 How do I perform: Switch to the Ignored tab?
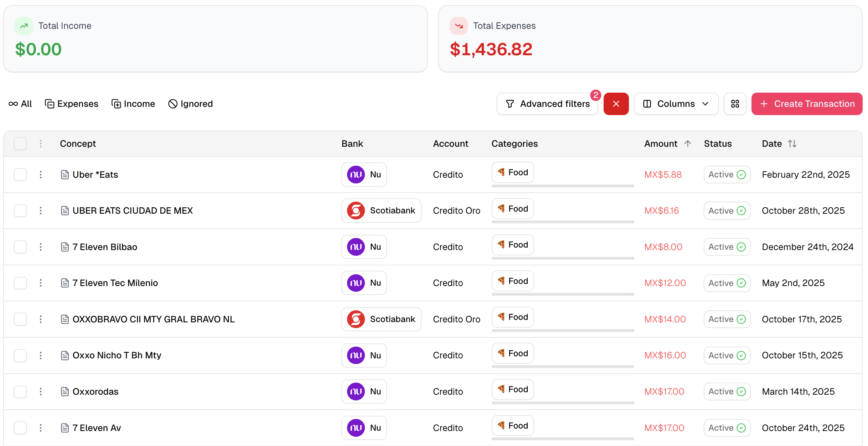coord(190,104)
